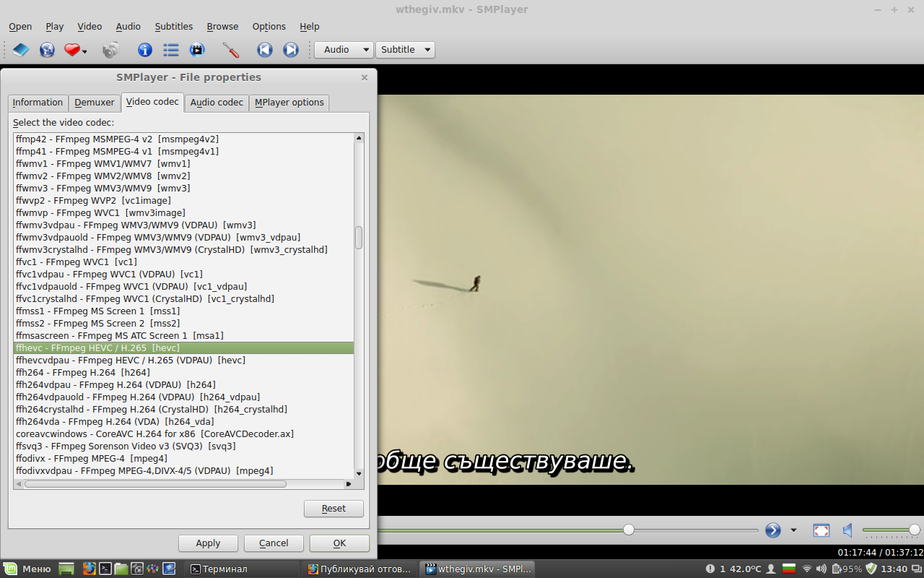Click the Bulgarian flag keyboard layout icon
This screenshot has width=924, height=578.
(x=789, y=569)
